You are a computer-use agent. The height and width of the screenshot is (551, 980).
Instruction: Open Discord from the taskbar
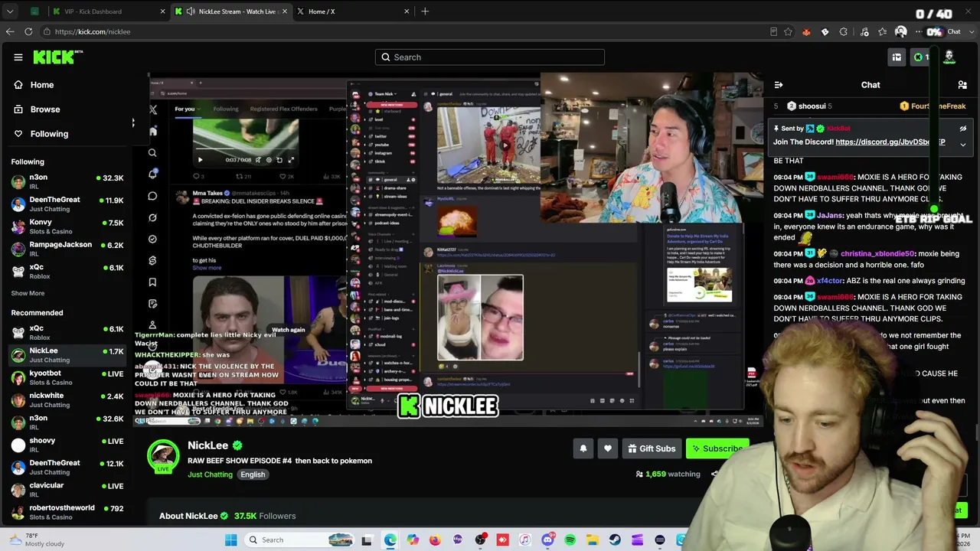(x=547, y=540)
